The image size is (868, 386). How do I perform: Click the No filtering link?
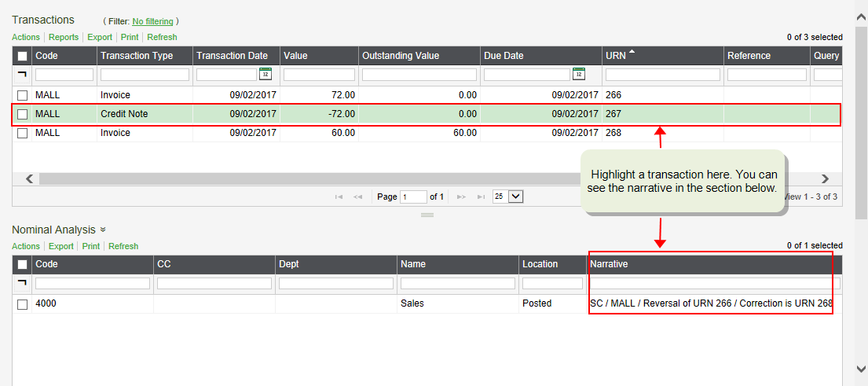pos(153,21)
